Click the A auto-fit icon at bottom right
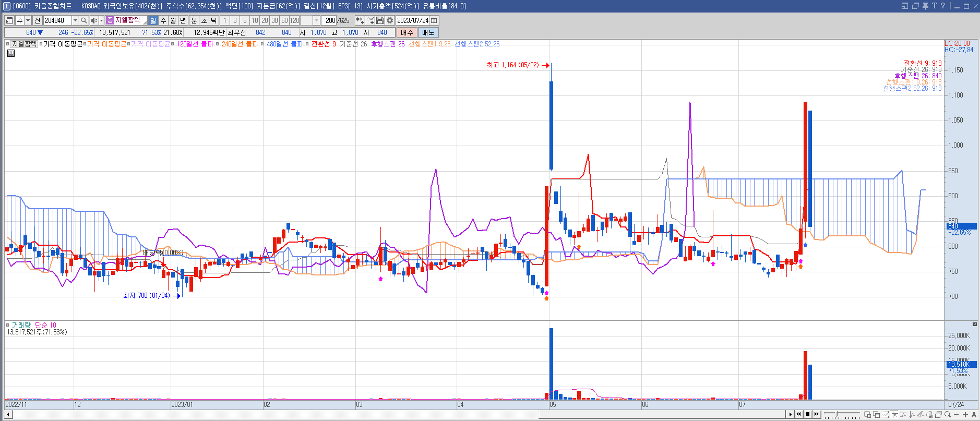The height and width of the screenshot is (421, 980). 974,415
